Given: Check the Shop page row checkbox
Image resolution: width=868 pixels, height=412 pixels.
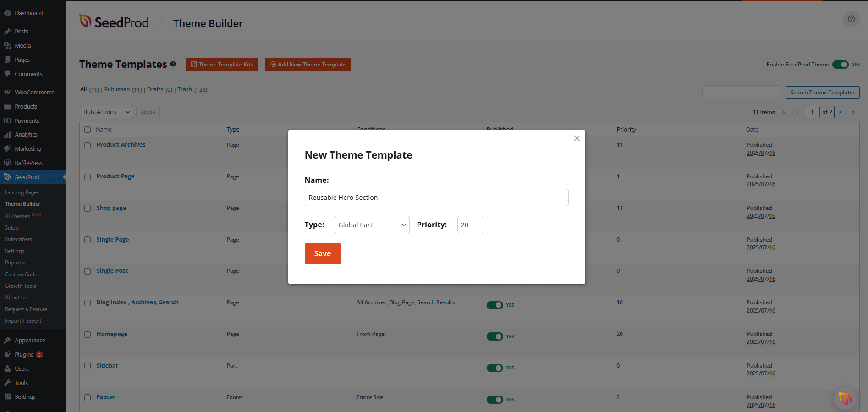Looking at the screenshot, I should point(88,209).
